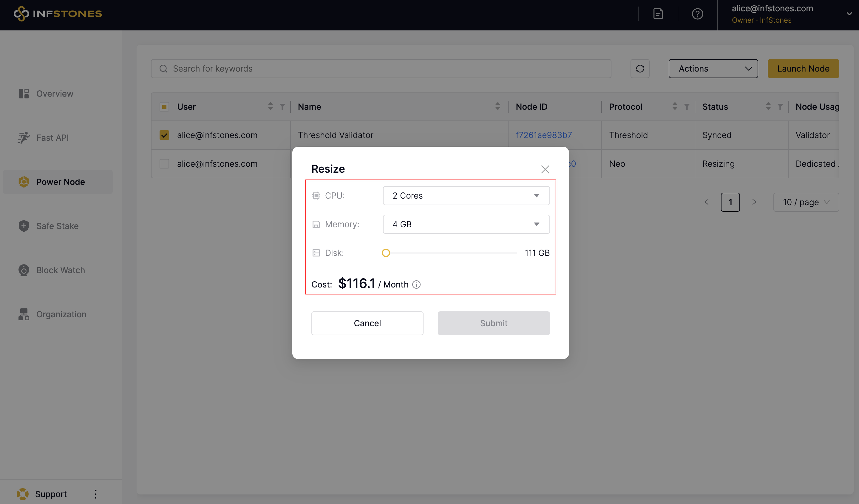Click the InfStones logo
This screenshot has height=504, width=859.
[x=58, y=14]
